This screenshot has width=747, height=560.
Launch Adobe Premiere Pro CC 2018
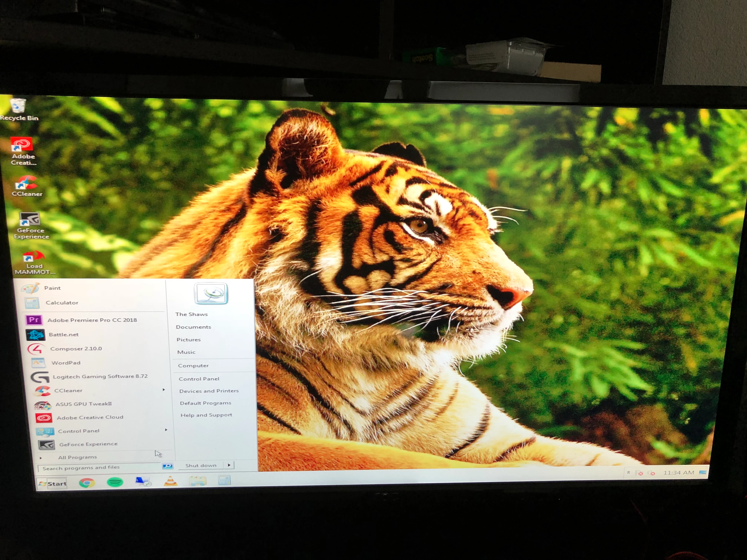click(x=92, y=320)
